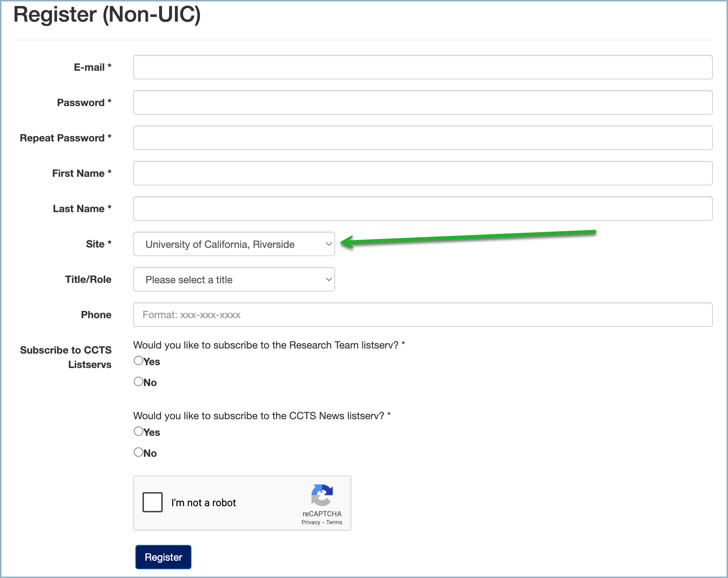Select No for CCTS News listserv subscription
This screenshot has width=728, height=578.
(x=138, y=452)
